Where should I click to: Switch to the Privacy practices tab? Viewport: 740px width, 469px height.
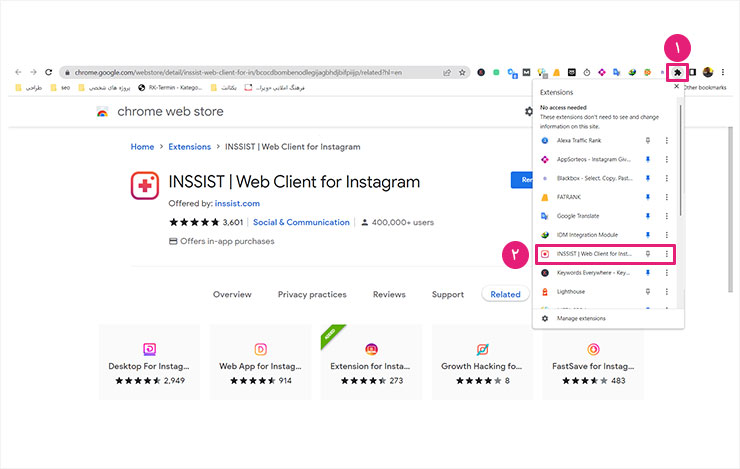(x=312, y=294)
